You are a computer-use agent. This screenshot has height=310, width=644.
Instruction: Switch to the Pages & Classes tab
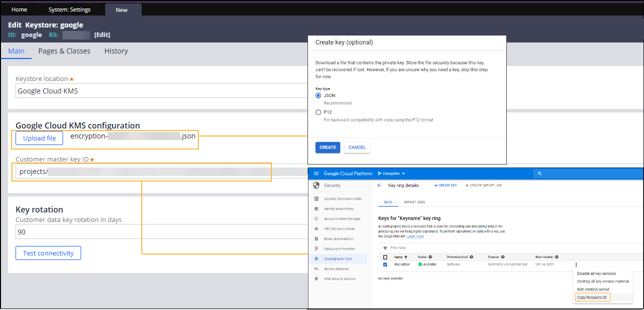coord(64,51)
